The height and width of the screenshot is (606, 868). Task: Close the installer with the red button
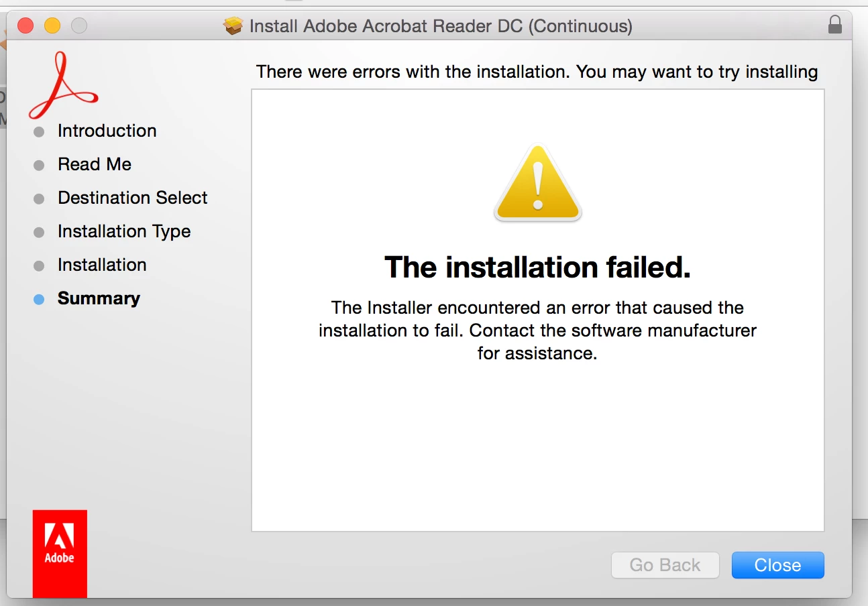coord(25,25)
